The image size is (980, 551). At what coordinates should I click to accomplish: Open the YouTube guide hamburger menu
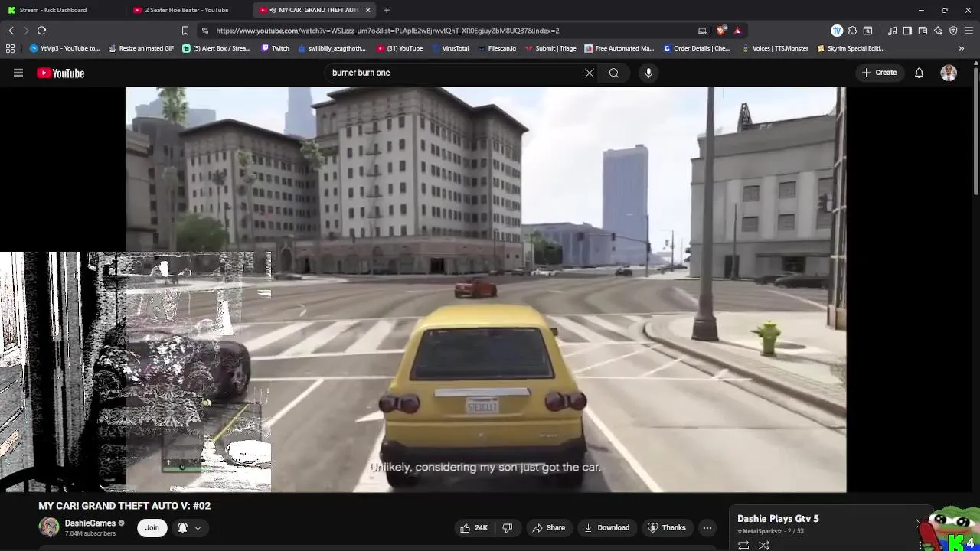18,73
